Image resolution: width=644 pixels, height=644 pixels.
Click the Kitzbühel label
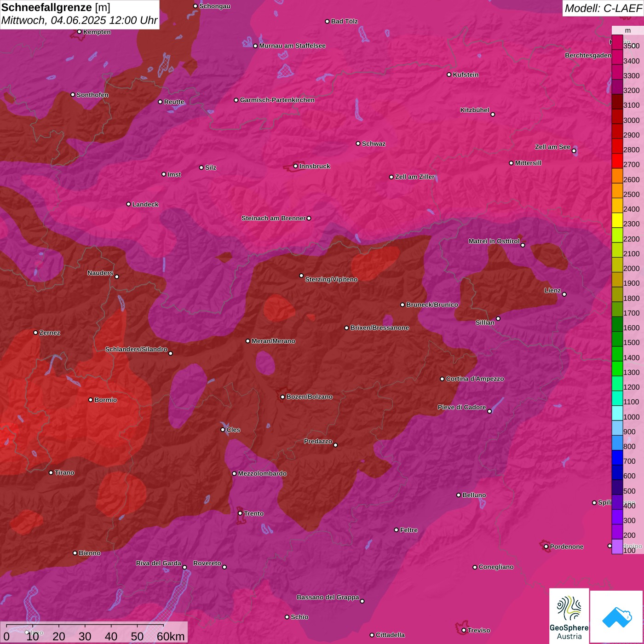click(x=475, y=110)
